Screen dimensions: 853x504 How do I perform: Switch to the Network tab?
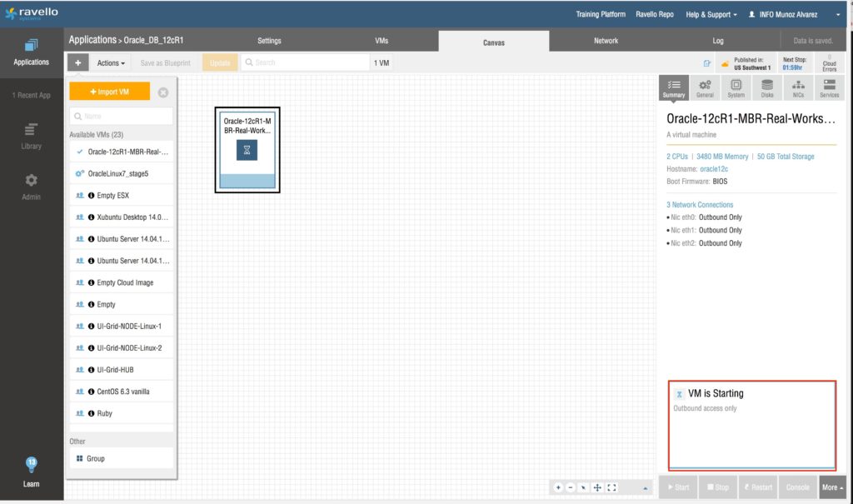[x=606, y=41]
